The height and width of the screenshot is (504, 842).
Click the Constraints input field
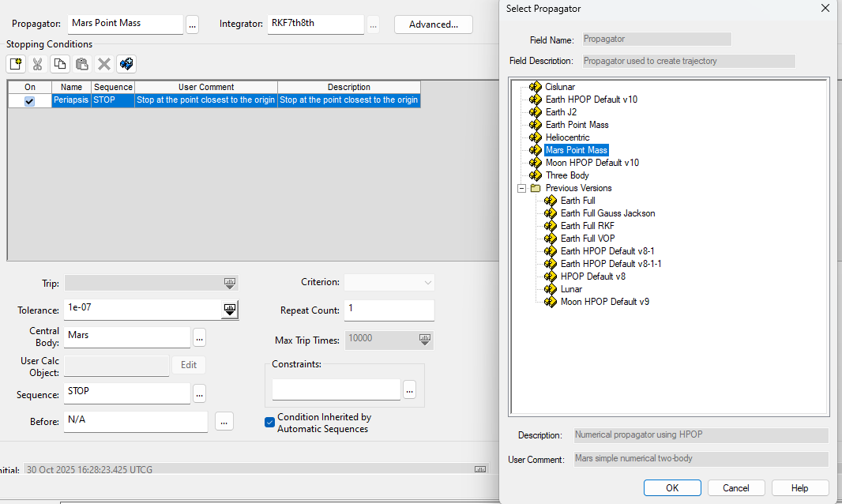[x=336, y=389]
